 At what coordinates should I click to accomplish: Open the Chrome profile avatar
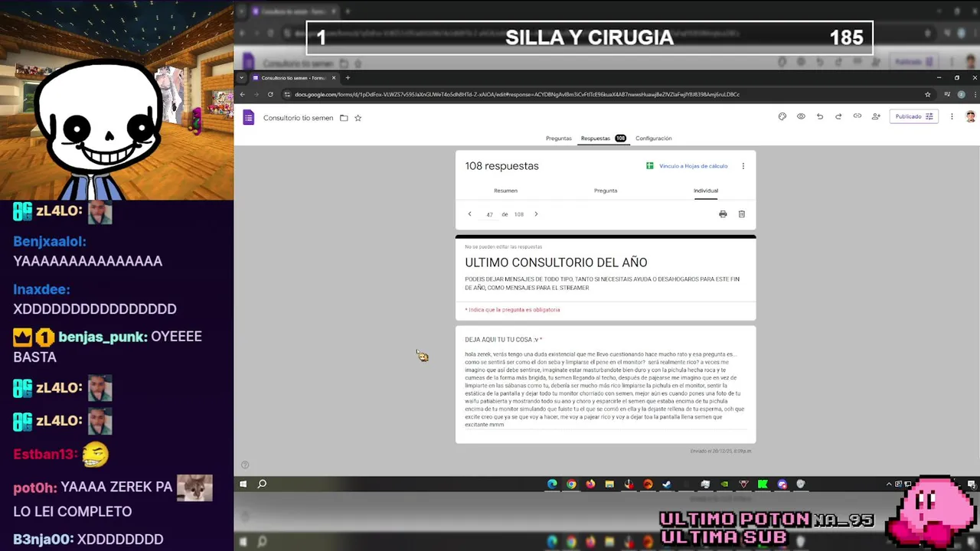click(x=962, y=94)
